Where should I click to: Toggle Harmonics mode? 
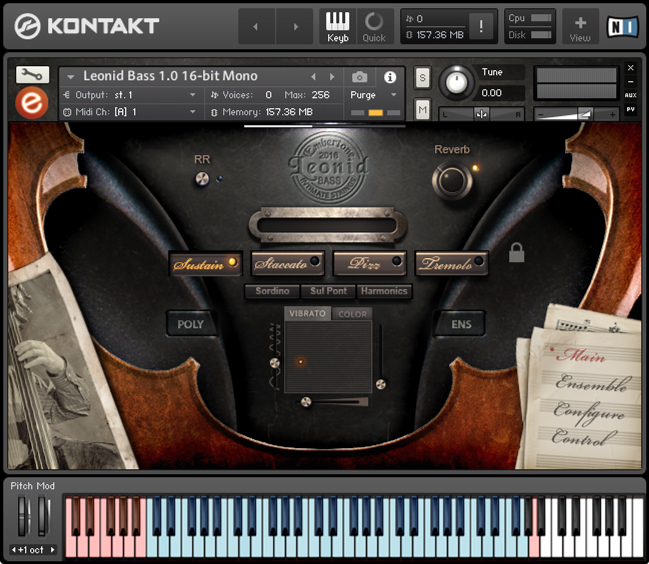pos(384,291)
